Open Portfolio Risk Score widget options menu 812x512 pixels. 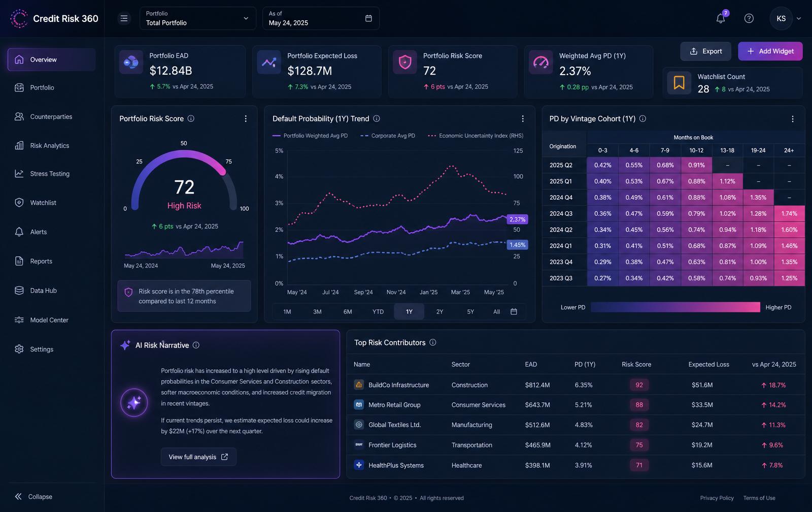click(x=246, y=118)
